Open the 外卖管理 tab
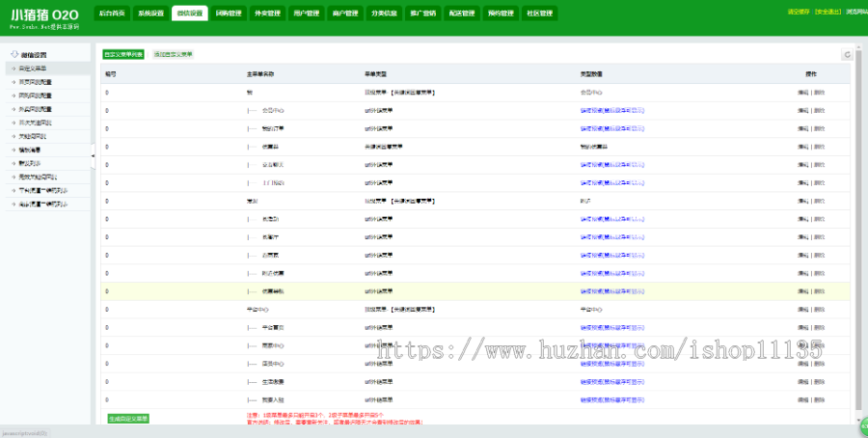 coord(267,14)
